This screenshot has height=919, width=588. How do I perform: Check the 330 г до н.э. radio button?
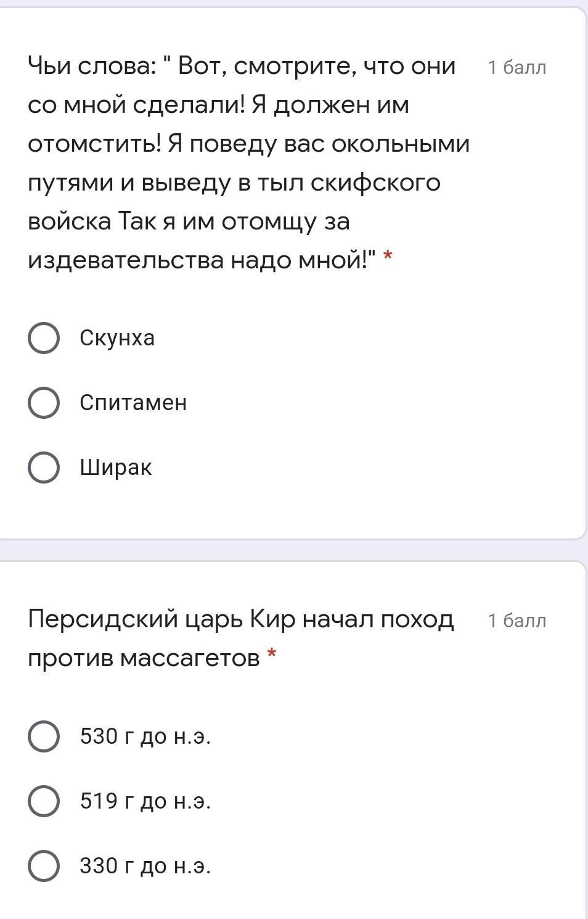coord(44,866)
